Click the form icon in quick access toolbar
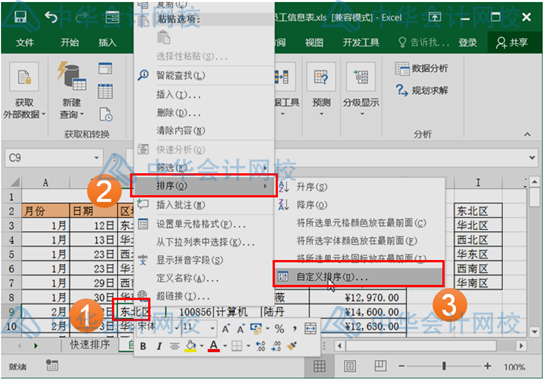The image size is (543, 380). click(112, 17)
